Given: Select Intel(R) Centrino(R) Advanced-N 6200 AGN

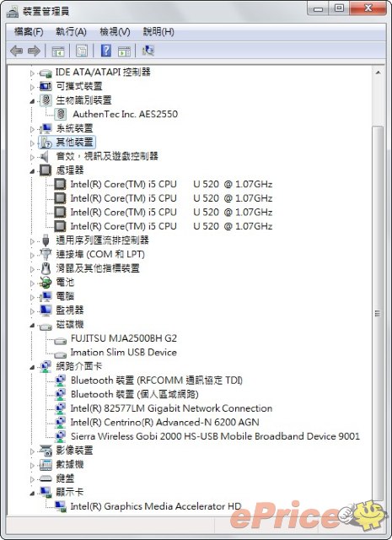Looking at the screenshot, I should [165, 422].
